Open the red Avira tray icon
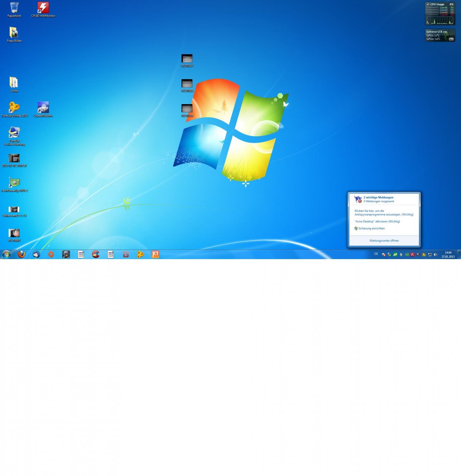 [412, 255]
